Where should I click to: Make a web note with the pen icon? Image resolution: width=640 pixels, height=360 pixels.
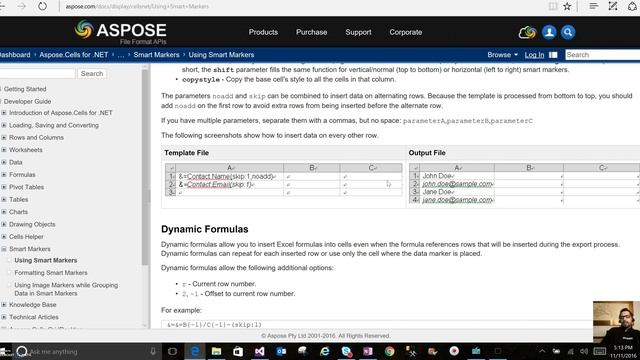pyautogui.click(x=613, y=6)
